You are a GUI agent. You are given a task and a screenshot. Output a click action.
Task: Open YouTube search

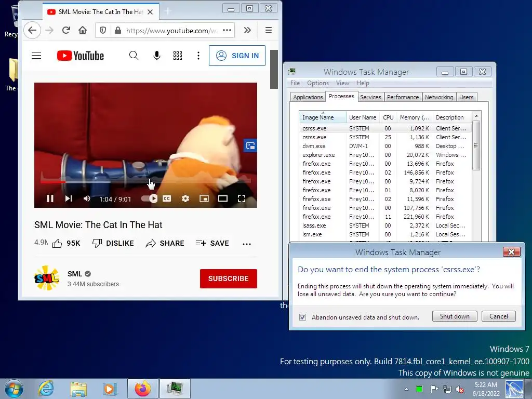pyautogui.click(x=134, y=56)
